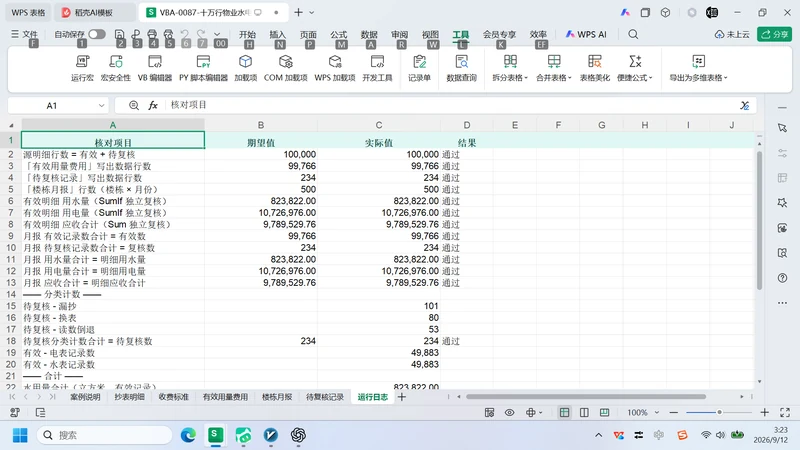Open the Name Box dropdown arrow
This screenshot has width=800, height=450.
[x=101, y=106]
